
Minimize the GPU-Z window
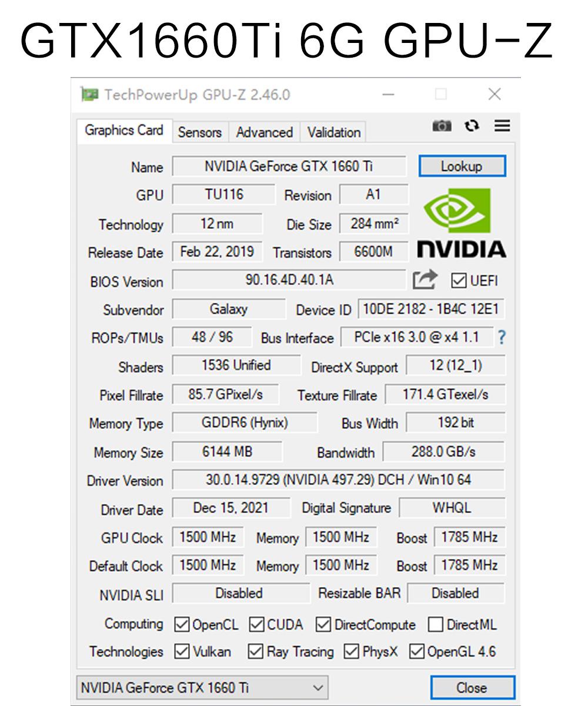tap(388, 94)
